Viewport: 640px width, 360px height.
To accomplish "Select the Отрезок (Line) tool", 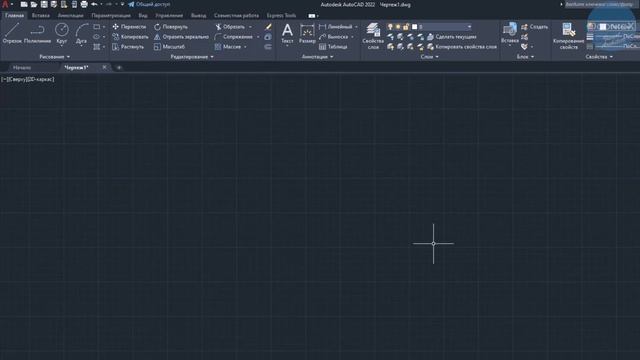I will point(12,33).
